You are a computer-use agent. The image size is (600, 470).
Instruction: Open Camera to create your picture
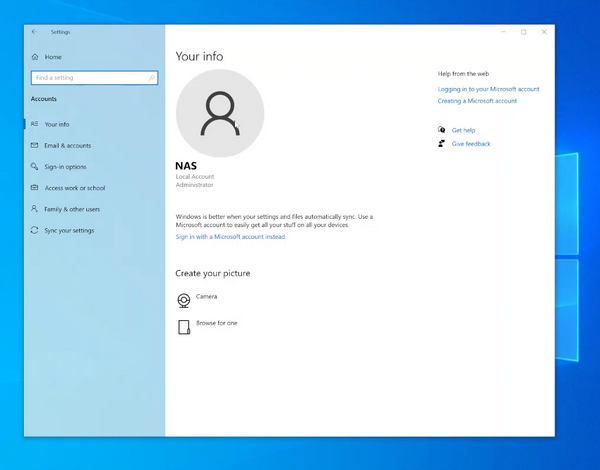pyautogui.click(x=184, y=300)
